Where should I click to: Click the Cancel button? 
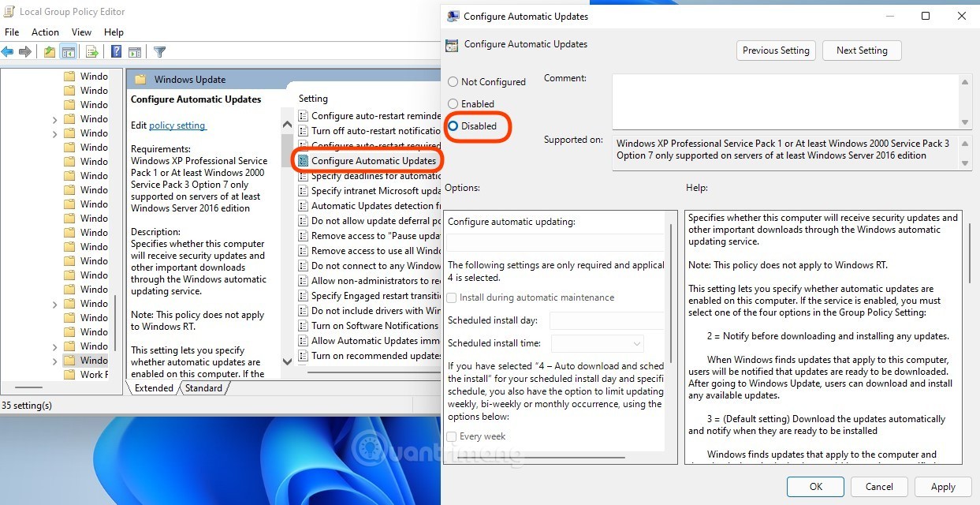pyautogui.click(x=879, y=487)
